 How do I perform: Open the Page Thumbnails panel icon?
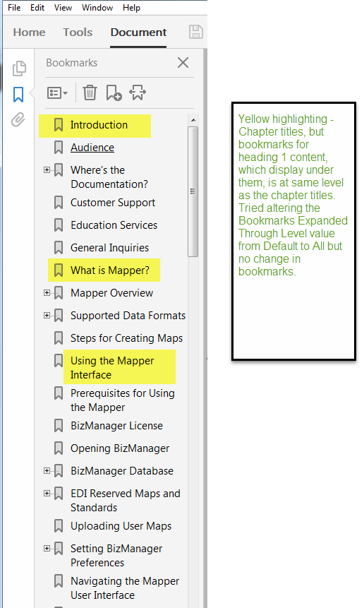18,68
